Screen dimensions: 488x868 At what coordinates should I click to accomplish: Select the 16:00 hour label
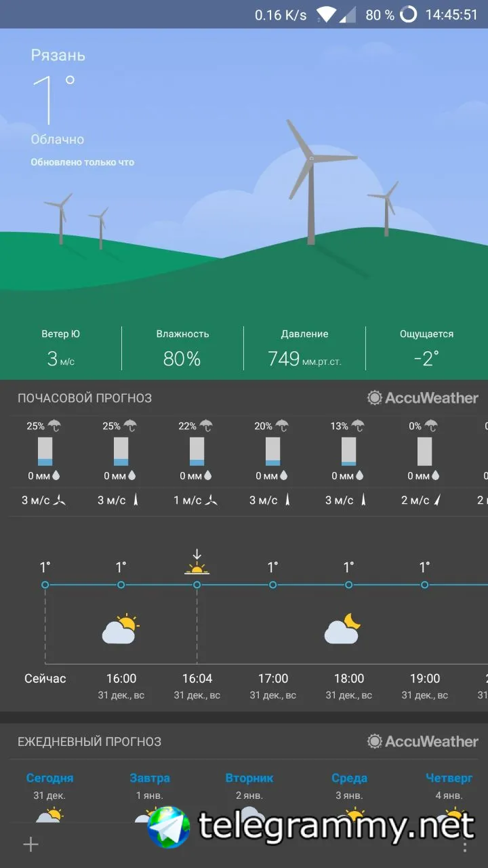tap(121, 678)
